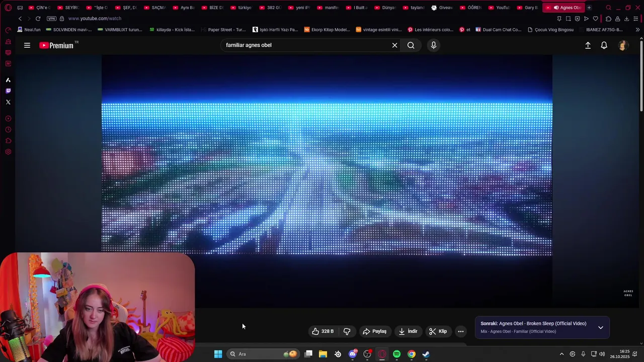The width and height of the screenshot is (644, 362).
Task: Toggle the VPN badge
Action: pyautogui.click(x=51, y=19)
